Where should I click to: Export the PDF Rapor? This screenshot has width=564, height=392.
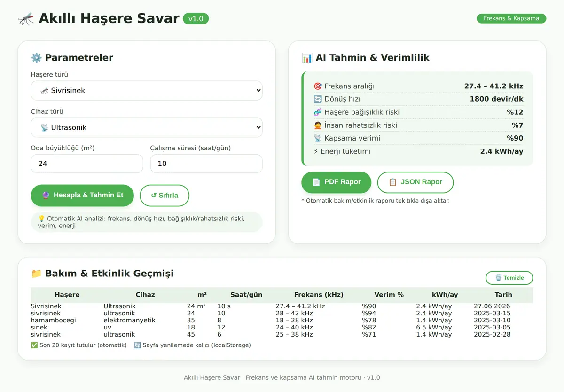coord(337,182)
